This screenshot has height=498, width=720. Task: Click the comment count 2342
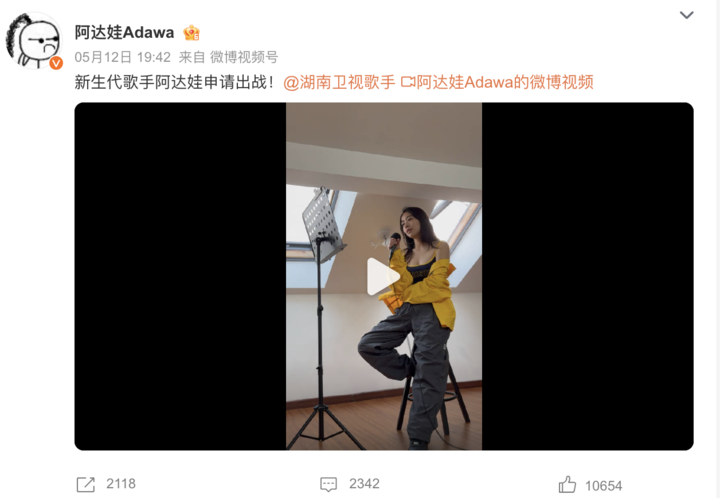point(364,484)
